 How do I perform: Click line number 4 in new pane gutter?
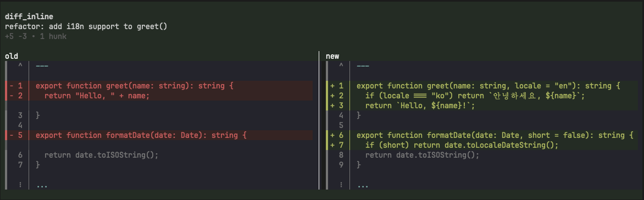point(341,116)
